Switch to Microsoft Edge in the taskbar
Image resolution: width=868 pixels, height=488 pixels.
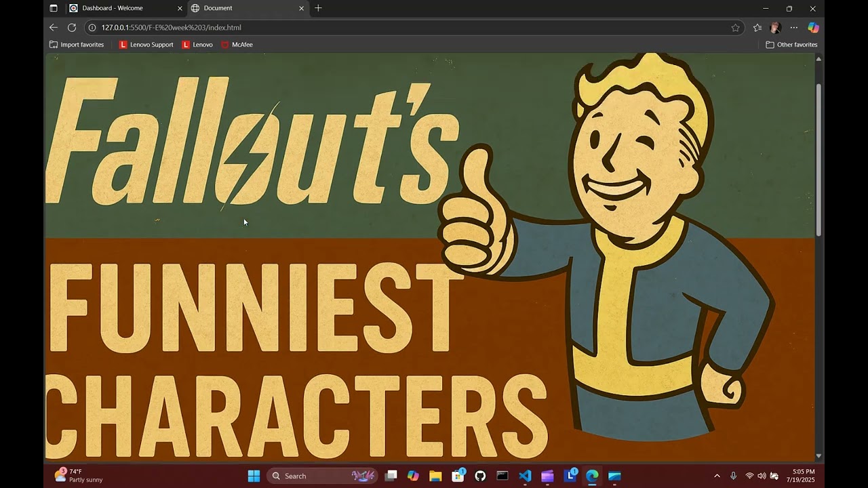tap(592, 476)
